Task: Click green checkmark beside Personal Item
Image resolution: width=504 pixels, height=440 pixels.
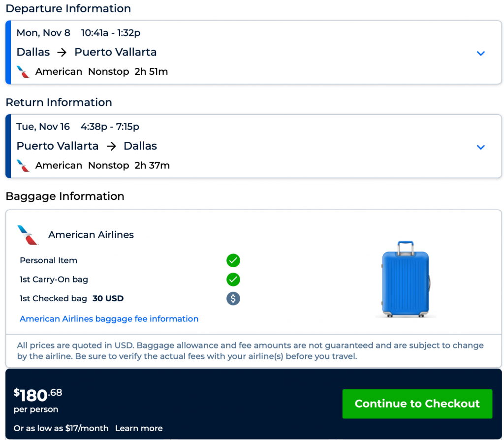Action: 233,260
